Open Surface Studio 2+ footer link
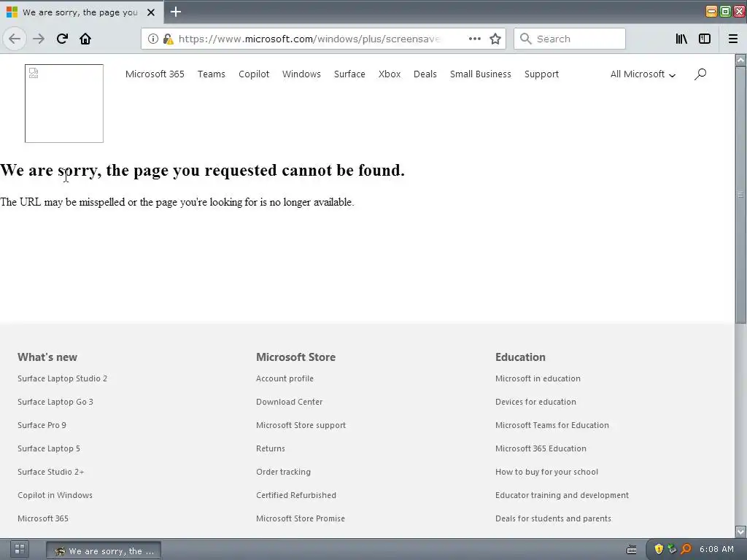This screenshot has height=560, width=747. pyautogui.click(x=51, y=472)
